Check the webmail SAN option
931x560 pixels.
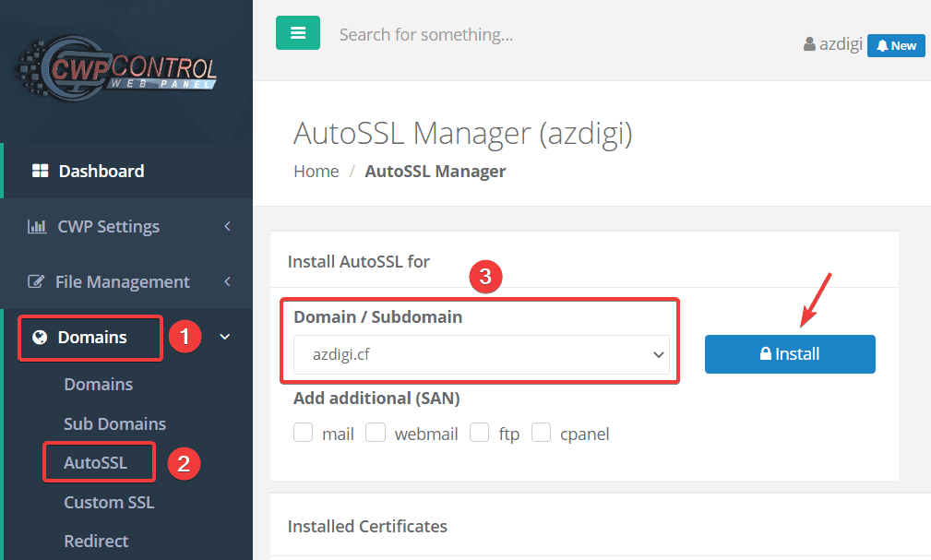pos(376,433)
